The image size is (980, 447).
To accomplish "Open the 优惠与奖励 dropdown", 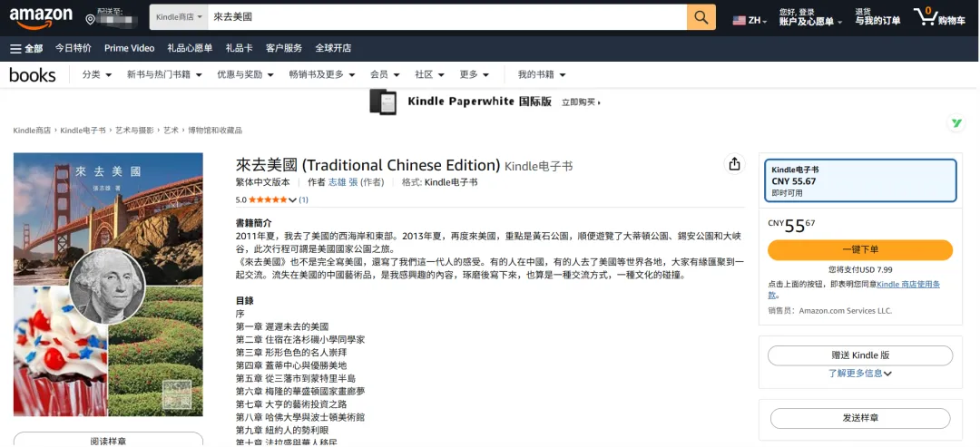I will point(245,75).
